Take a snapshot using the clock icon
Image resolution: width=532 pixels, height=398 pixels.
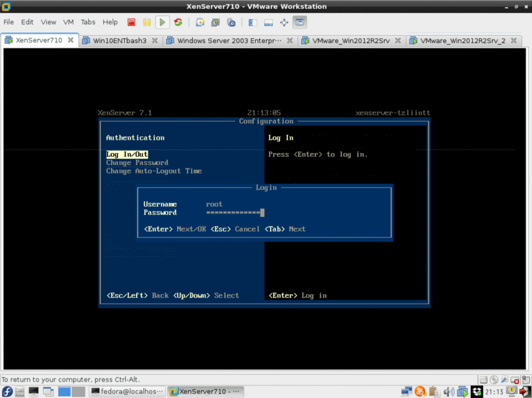[200, 22]
